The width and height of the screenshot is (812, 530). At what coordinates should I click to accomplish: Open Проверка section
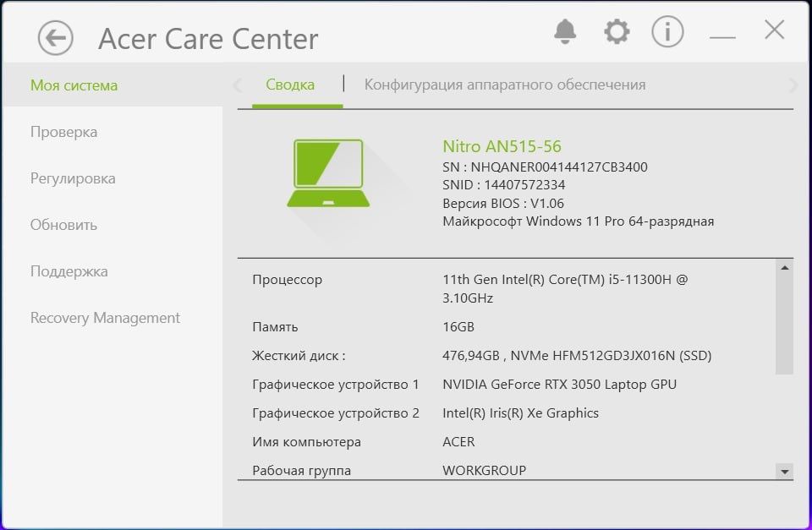(63, 132)
